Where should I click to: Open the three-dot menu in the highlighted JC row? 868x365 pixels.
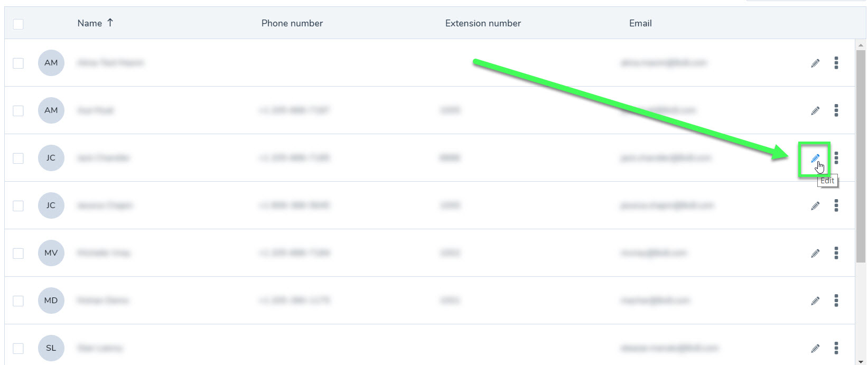pos(836,158)
